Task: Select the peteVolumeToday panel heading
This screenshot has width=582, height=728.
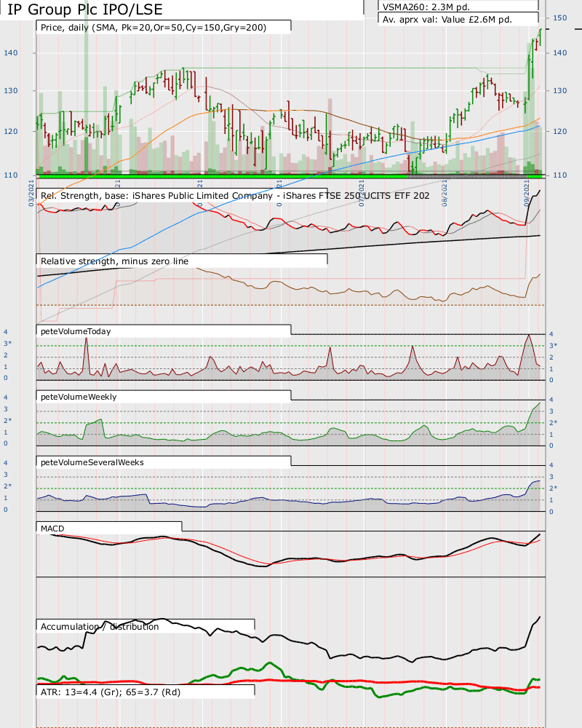Action: click(76, 331)
